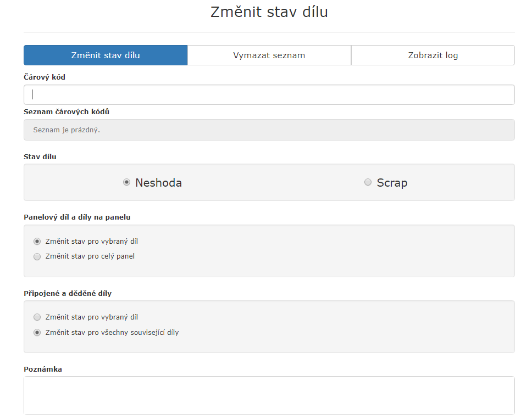Select vybraný díl radio under Panelový díl
The width and height of the screenshot is (521, 420).
[37, 241]
